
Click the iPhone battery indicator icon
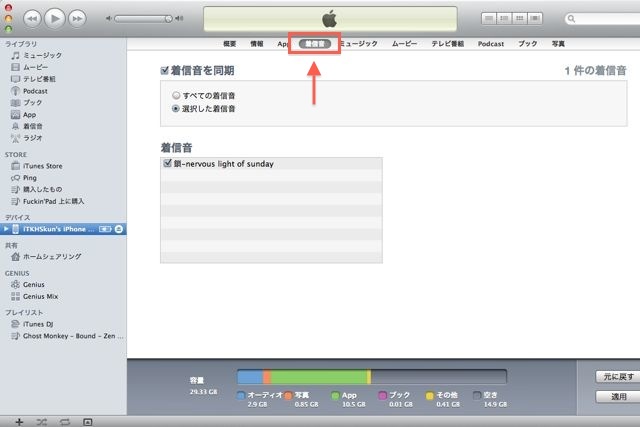[x=105, y=229]
